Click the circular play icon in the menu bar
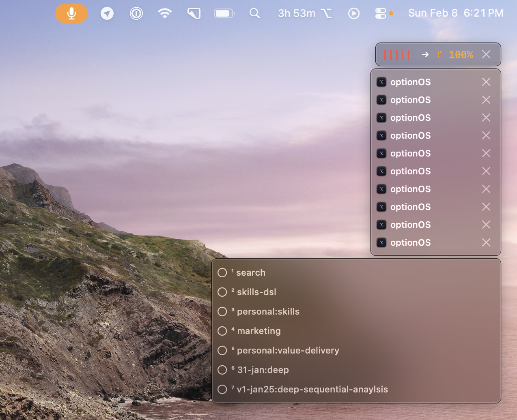The image size is (517, 420). (353, 13)
